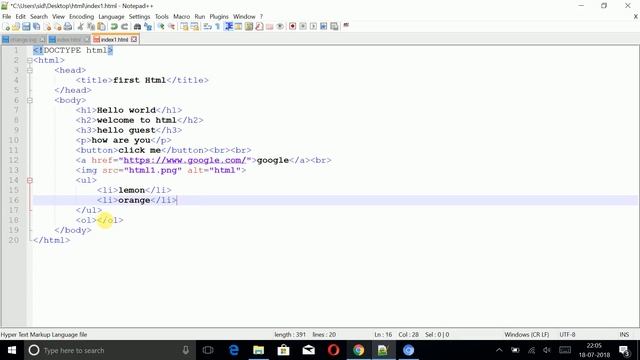This screenshot has height=360, width=640.
Task: Stop macro recording toolbar icon
Action: (x=303, y=27)
